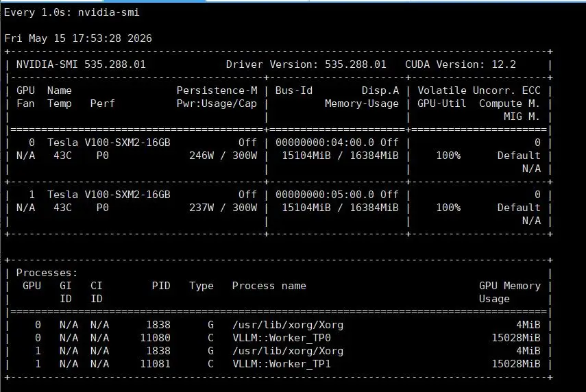Click the "GPU Memory" usage column header

pos(510,286)
